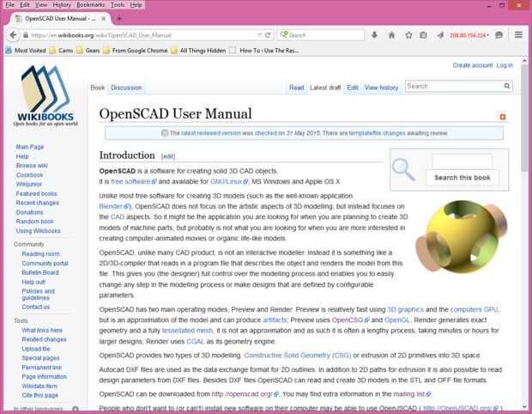Show bookmarks list icon next to star
The image size is (532, 414).
pyautogui.click(x=423, y=35)
